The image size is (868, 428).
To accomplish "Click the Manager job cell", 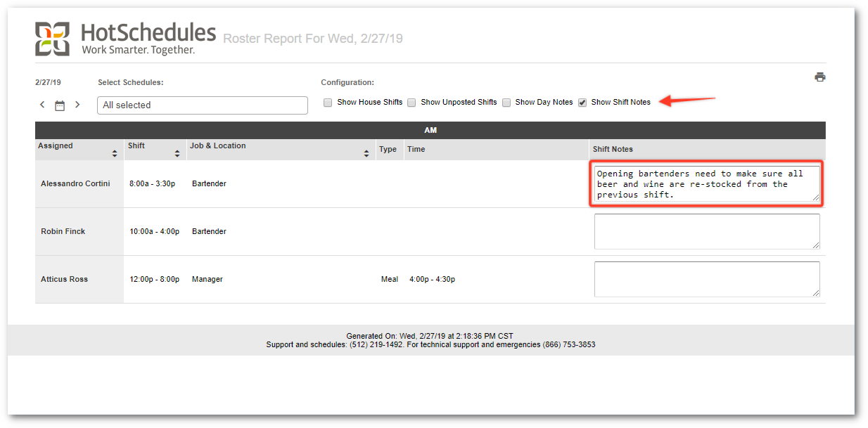I will point(208,279).
